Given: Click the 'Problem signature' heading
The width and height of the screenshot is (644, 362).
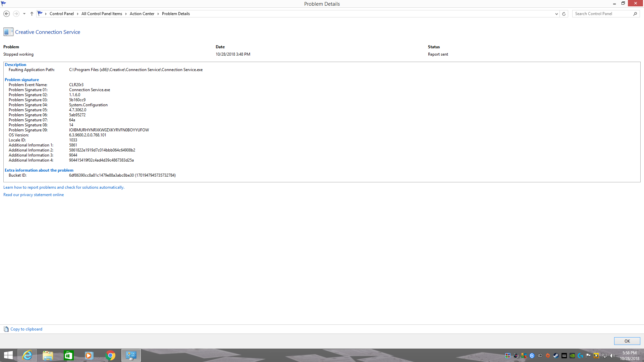Looking at the screenshot, I should pos(22,80).
